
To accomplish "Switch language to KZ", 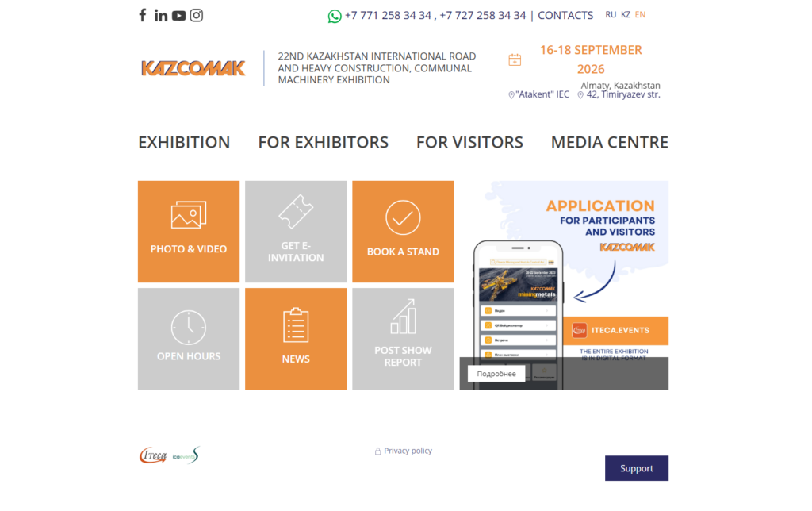I will pos(626,15).
